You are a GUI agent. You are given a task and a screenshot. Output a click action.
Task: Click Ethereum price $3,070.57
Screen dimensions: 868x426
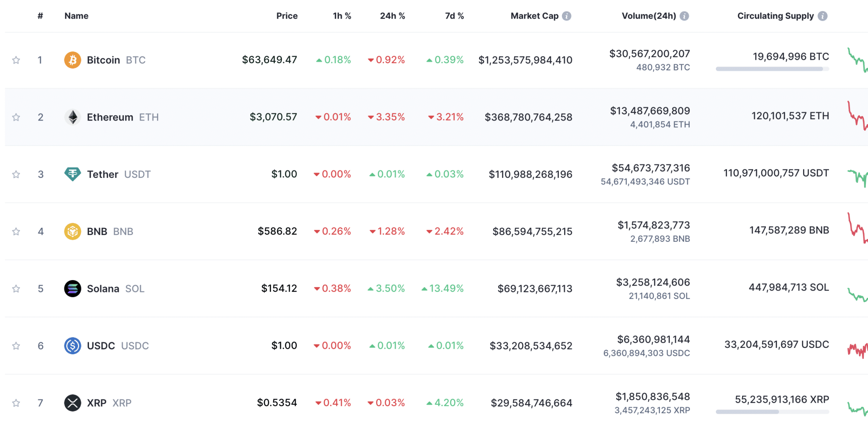[x=273, y=117]
